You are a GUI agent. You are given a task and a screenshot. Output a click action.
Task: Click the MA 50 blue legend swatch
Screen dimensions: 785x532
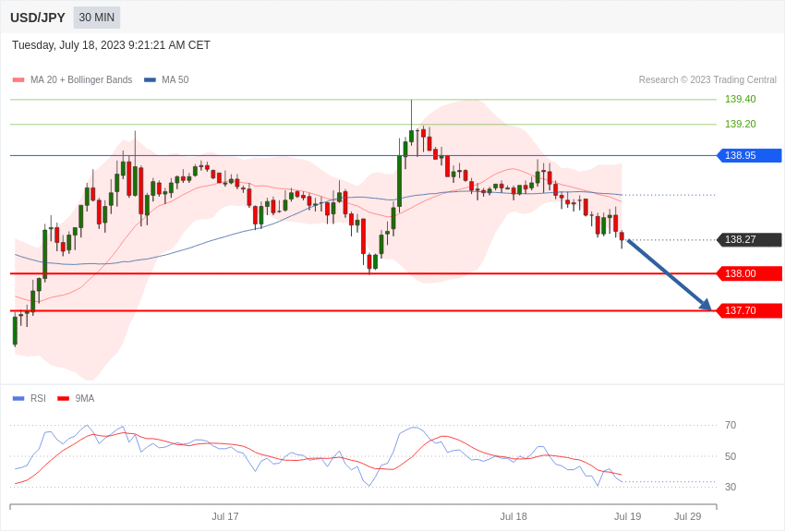click(x=150, y=79)
